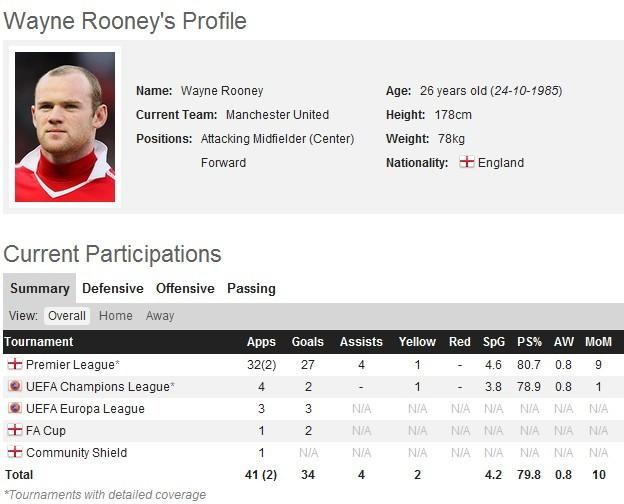Screen dimensions: 624x504
Task: Click the UEFA Europa League badge icon
Action: point(14,408)
